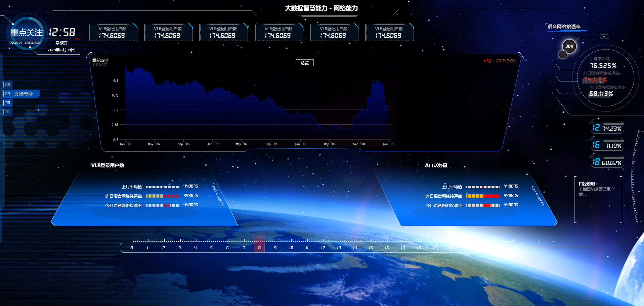Viewport: 644px width, 306px height.
Task: Open the 总览 tab above the chart
Action: (304, 63)
